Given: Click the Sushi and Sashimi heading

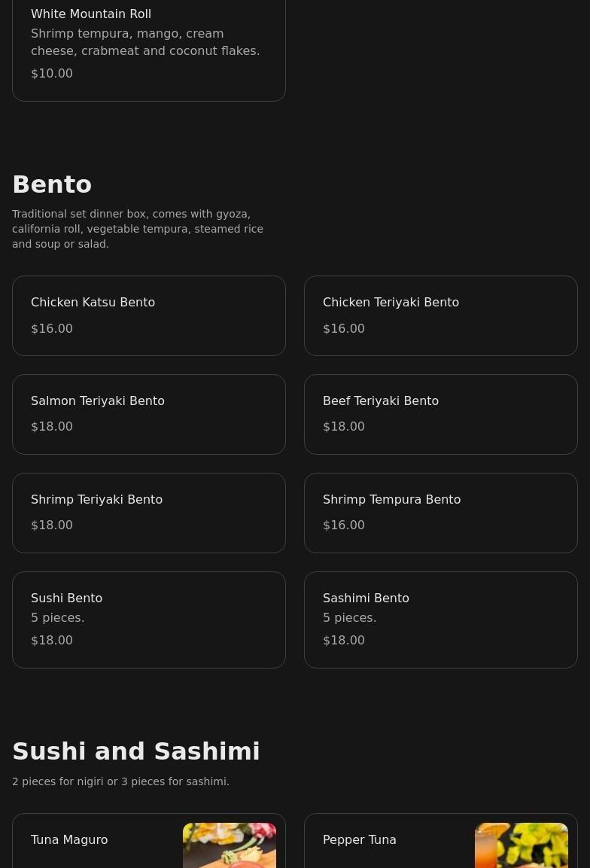Looking at the screenshot, I should pos(136,751).
